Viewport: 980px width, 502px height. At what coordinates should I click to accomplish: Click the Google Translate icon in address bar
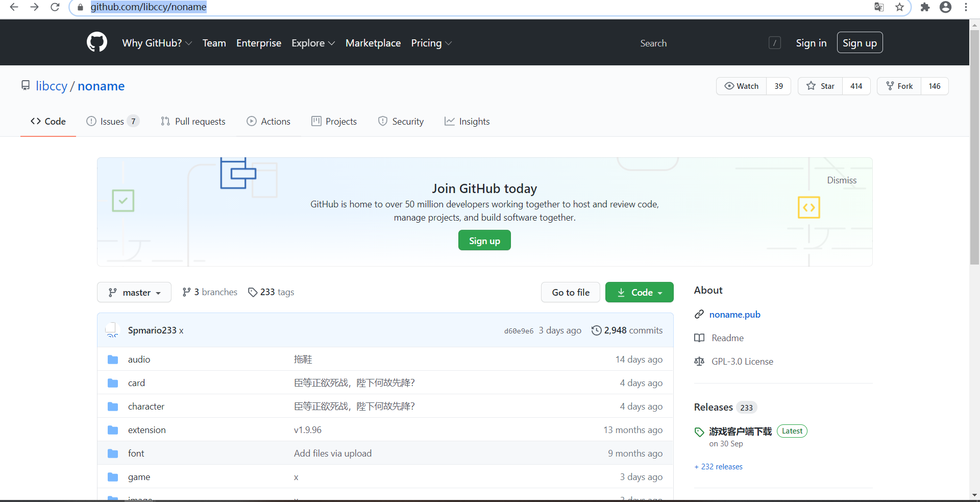[x=879, y=7]
